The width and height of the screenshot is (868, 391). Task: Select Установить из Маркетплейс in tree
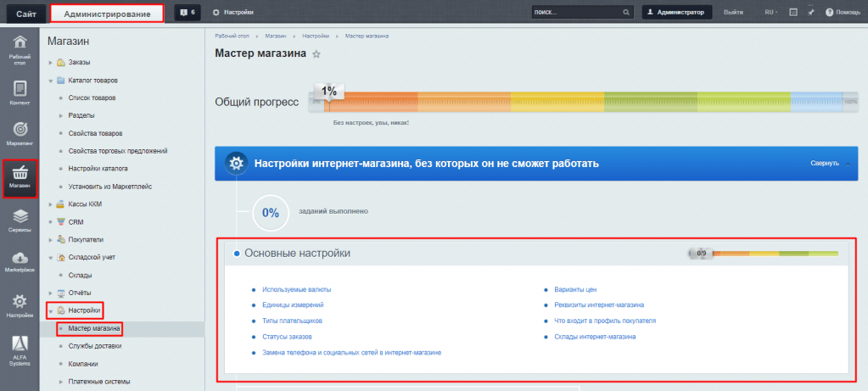110,187
